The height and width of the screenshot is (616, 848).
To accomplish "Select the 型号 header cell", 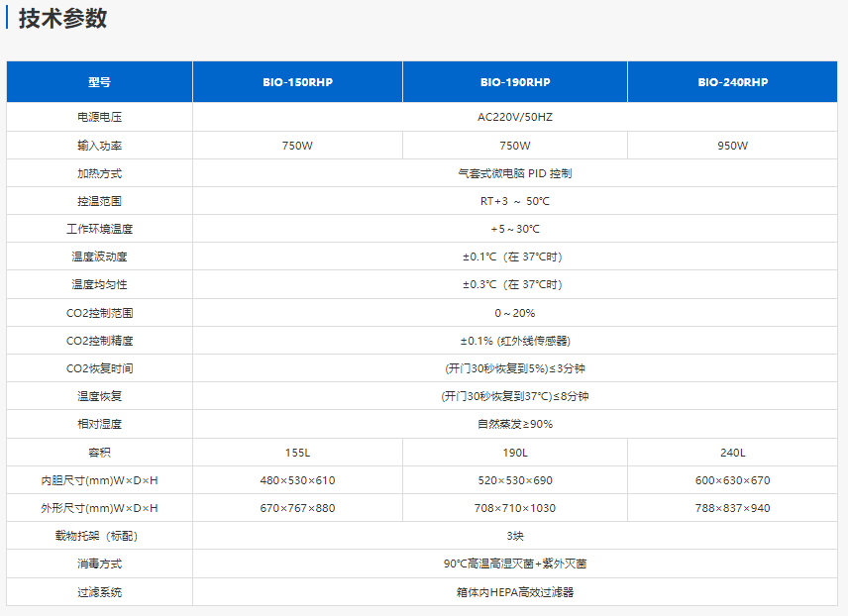I will [x=99, y=82].
